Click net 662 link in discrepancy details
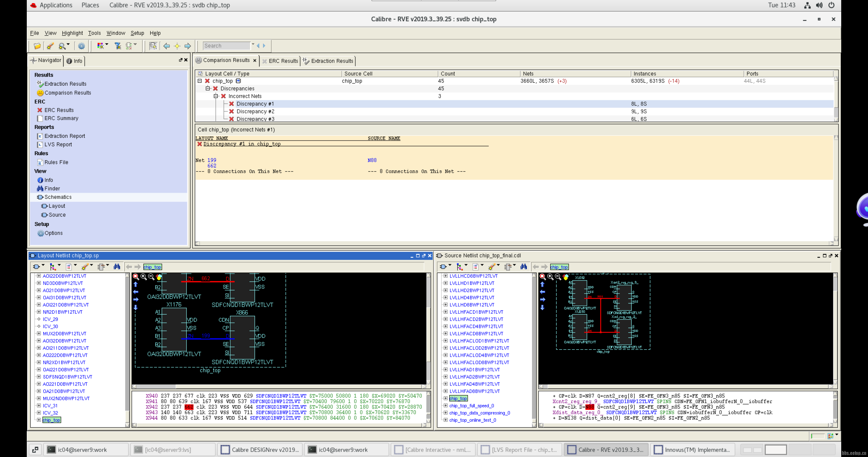The width and height of the screenshot is (868, 457). click(x=212, y=166)
